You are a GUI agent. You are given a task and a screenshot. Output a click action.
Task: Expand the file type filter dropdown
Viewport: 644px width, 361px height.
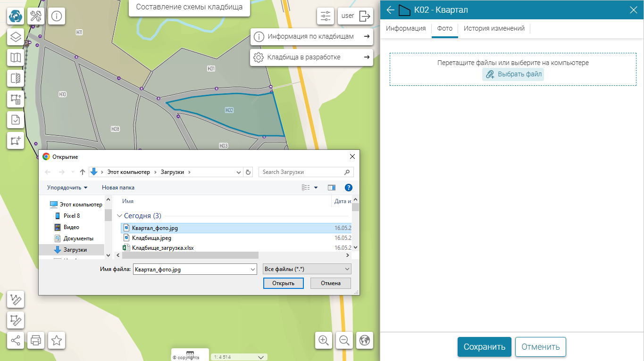tap(307, 269)
